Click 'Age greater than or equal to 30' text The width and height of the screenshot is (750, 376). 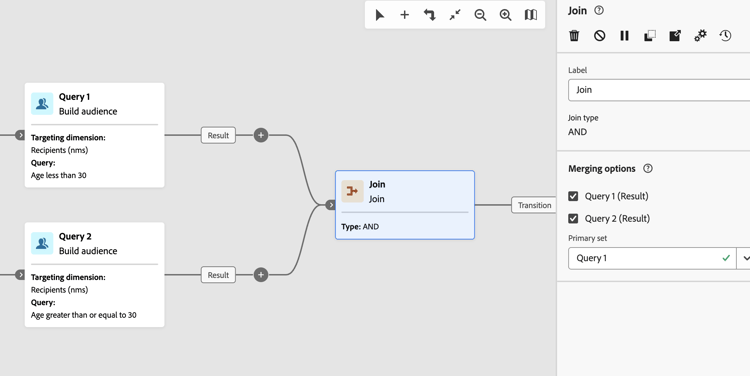coord(84,315)
